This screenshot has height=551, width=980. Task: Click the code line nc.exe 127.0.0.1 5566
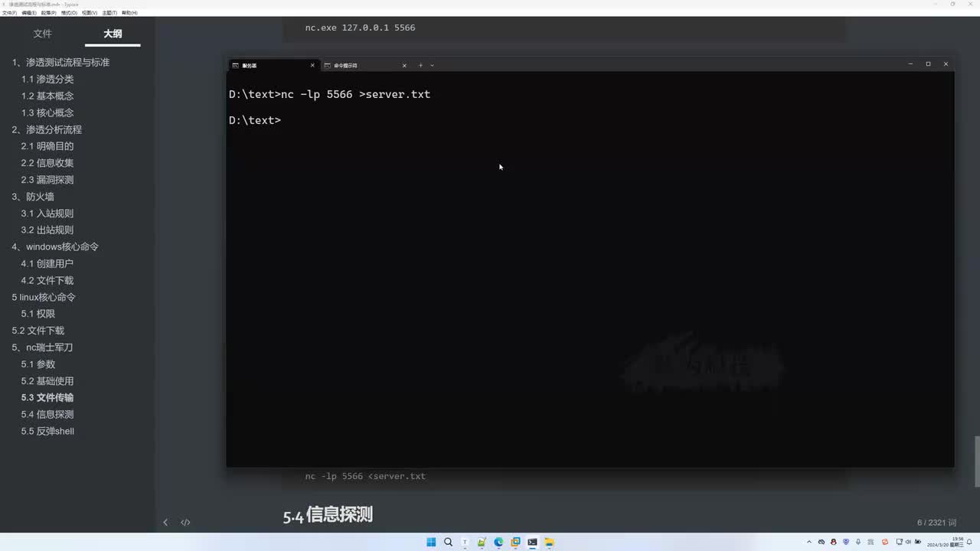[x=360, y=28]
